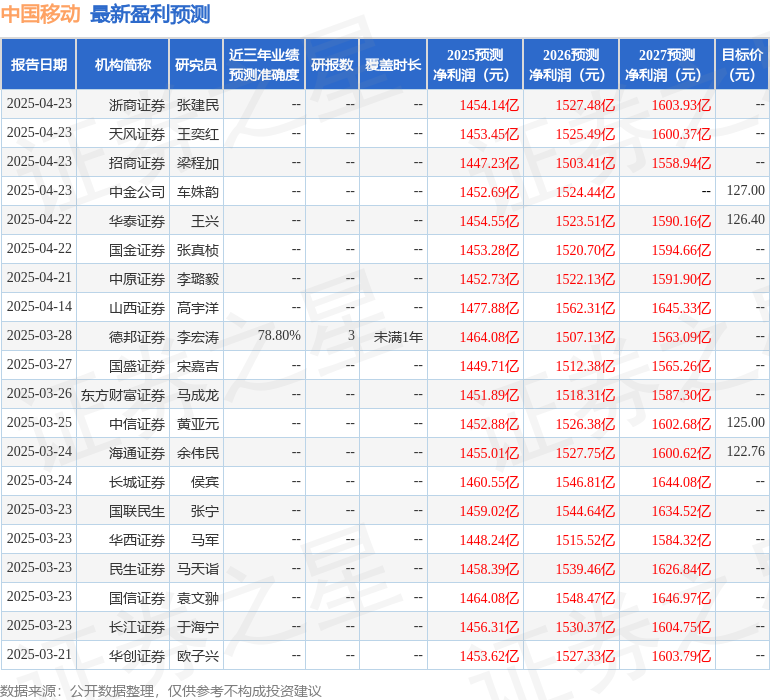The height and width of the screenshot is (700, 770).
Task: Click report date 2025-04-14
Action: (39, 307)
